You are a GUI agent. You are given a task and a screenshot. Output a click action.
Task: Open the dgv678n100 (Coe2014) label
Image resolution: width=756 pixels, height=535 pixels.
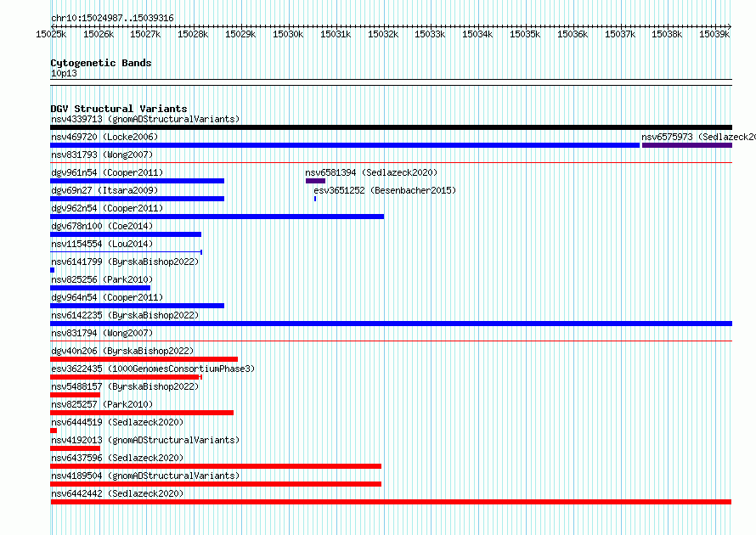[102, 226]
